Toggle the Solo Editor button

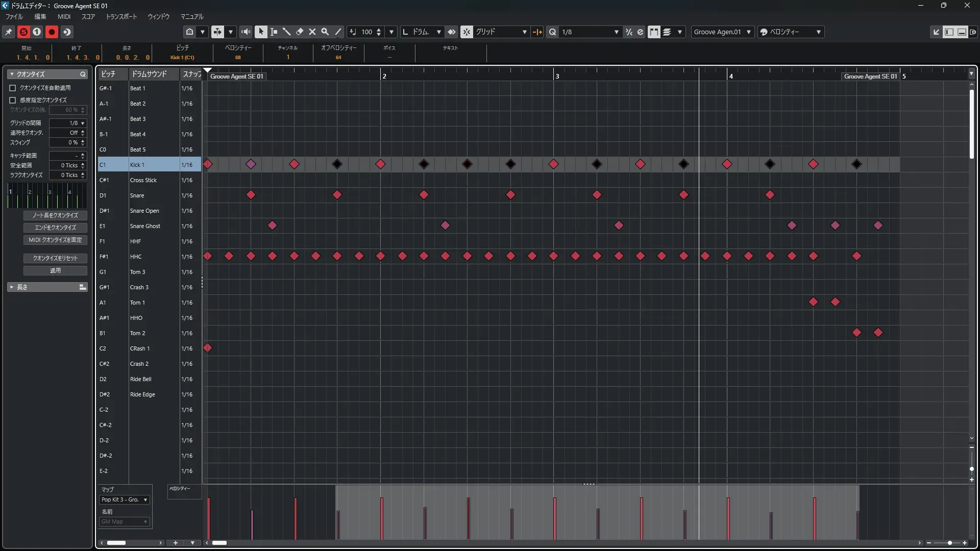pos(23,32)
